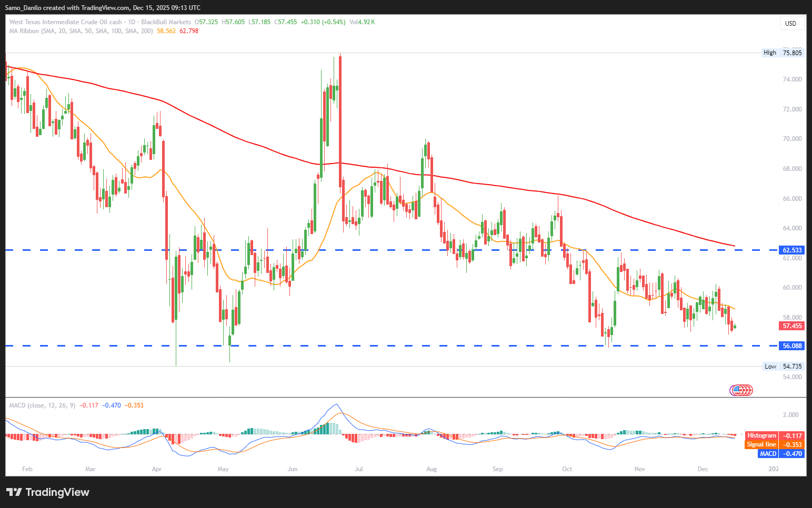Click the 62.533 horizontal line price label
812x508 pixels.
[792, 250]
